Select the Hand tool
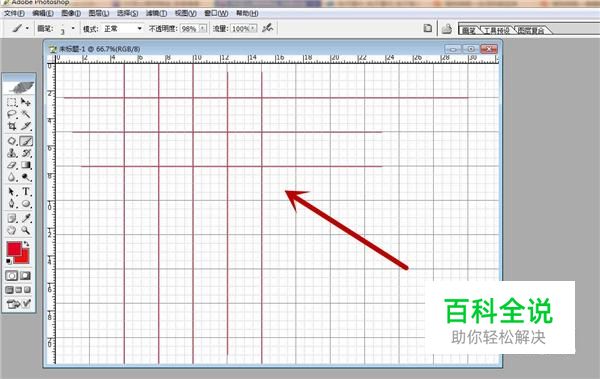The image size is (600, 379). (12, 230)
